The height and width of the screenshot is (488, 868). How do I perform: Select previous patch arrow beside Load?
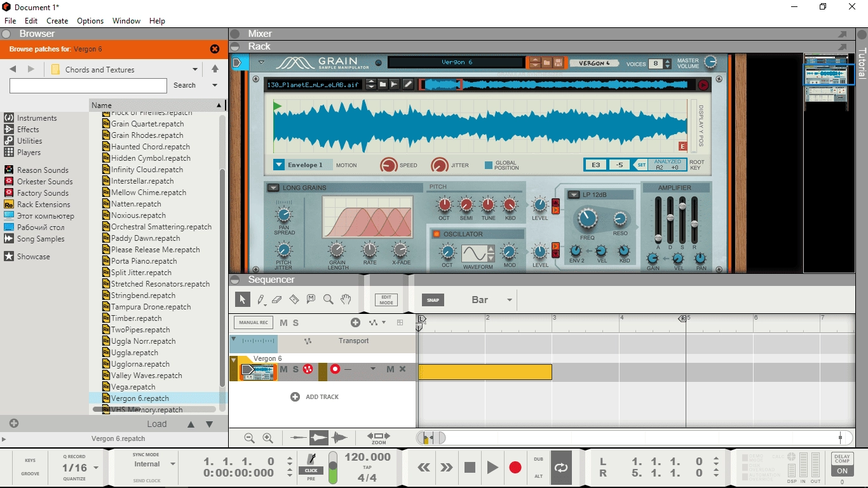(191, 424)
